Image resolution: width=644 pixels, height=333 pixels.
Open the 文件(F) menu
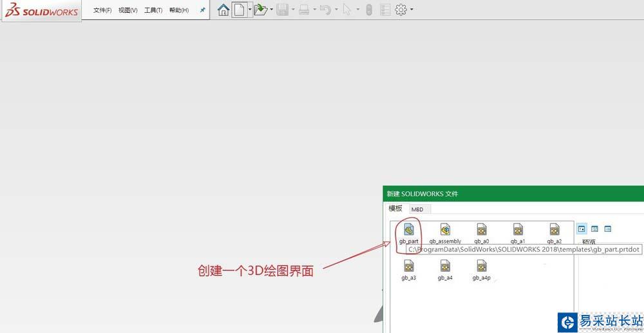pos(102,10)
